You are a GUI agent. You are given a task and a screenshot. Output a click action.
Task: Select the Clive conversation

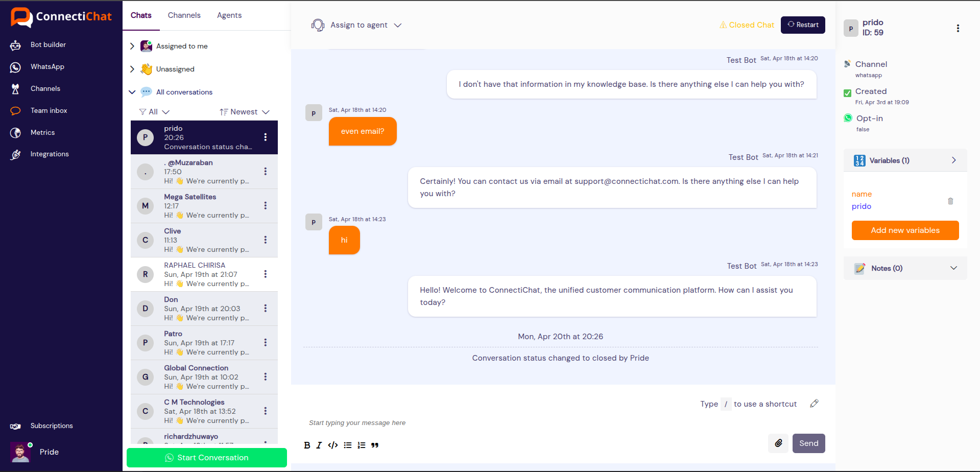tap(204, 240)
